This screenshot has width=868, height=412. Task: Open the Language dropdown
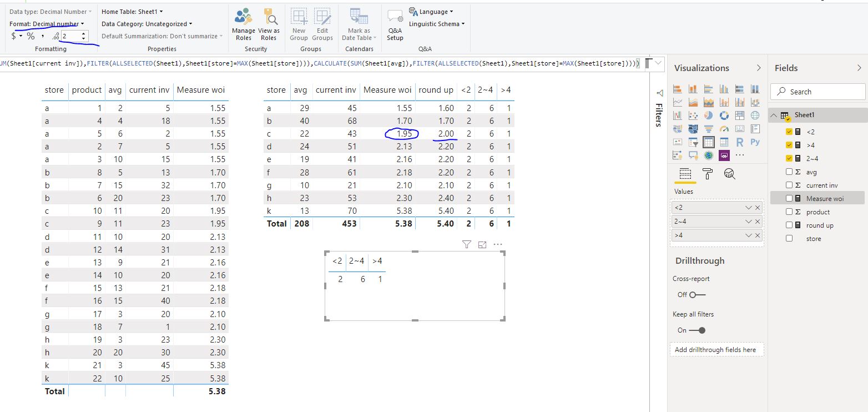pyautogui.click(x=431, y=12)
